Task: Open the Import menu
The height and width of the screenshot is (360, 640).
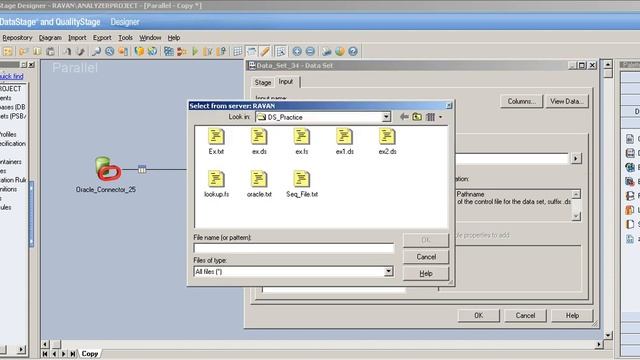Action: click(77, 38)
